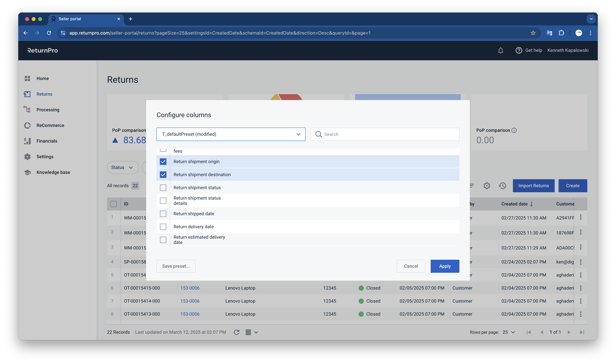Screen dimensions: 616x364
Task: Open the Rows per page dropdown
Action: pos(508,332)
